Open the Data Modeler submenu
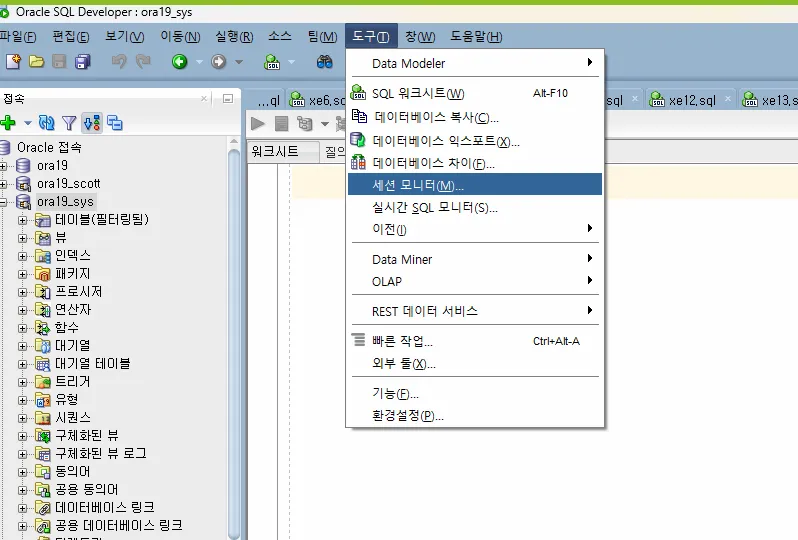 tap(475, 63)
